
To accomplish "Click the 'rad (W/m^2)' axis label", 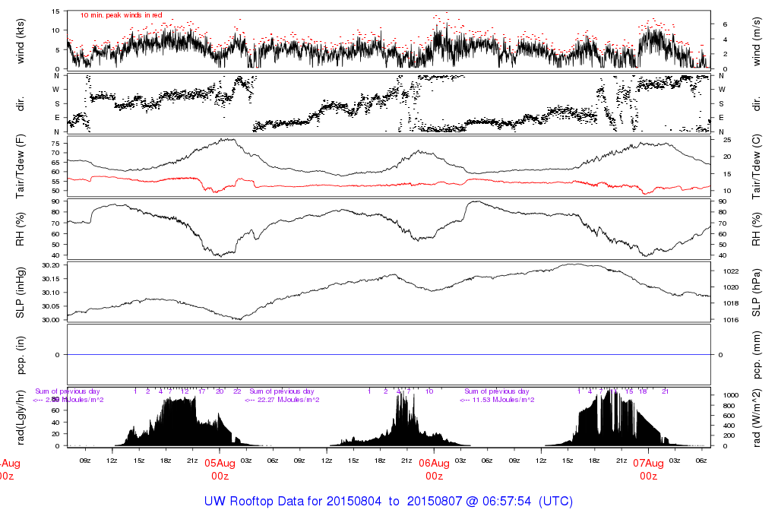I will [x=756, y=417].
